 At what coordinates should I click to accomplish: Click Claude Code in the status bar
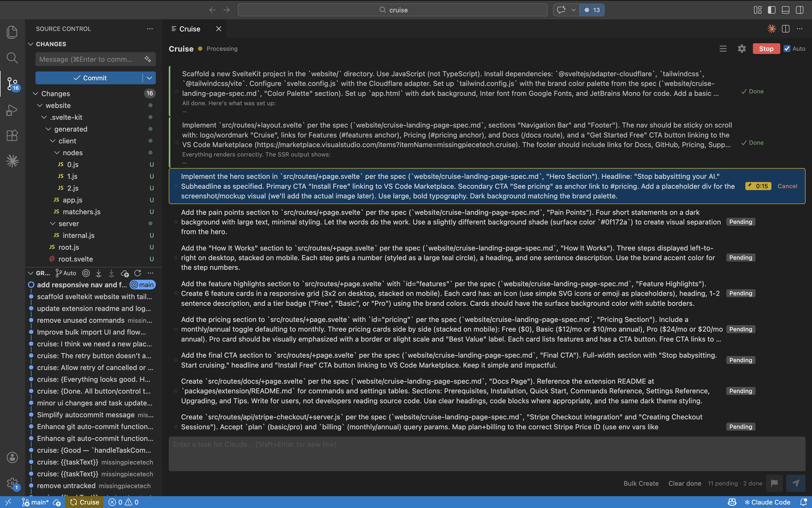coord(768,502)
